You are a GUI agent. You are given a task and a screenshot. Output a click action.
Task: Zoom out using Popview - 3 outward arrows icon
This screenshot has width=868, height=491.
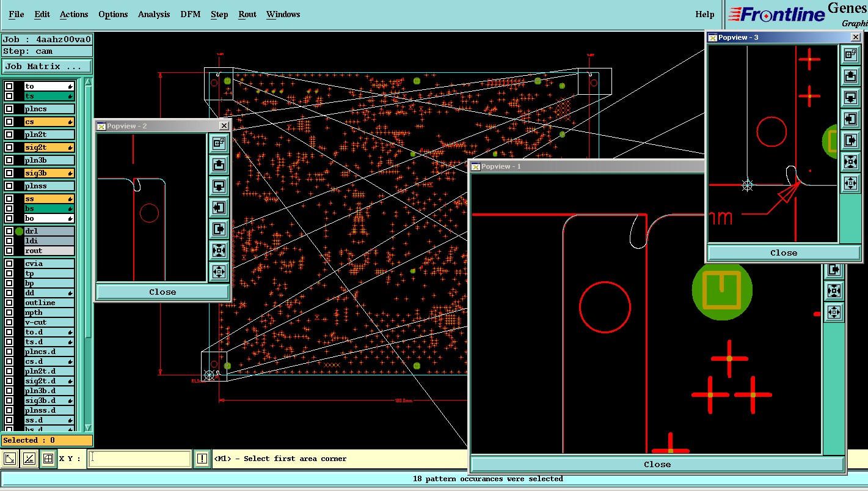850,183
